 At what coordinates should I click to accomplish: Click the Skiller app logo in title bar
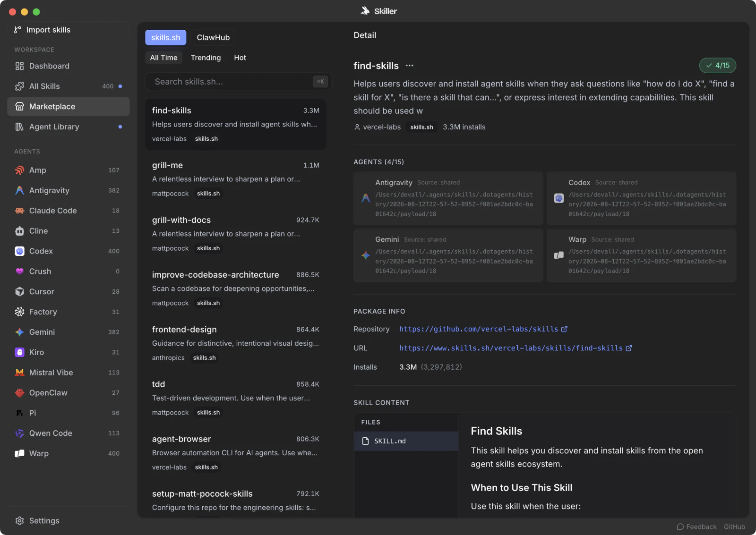click(365, 11)
